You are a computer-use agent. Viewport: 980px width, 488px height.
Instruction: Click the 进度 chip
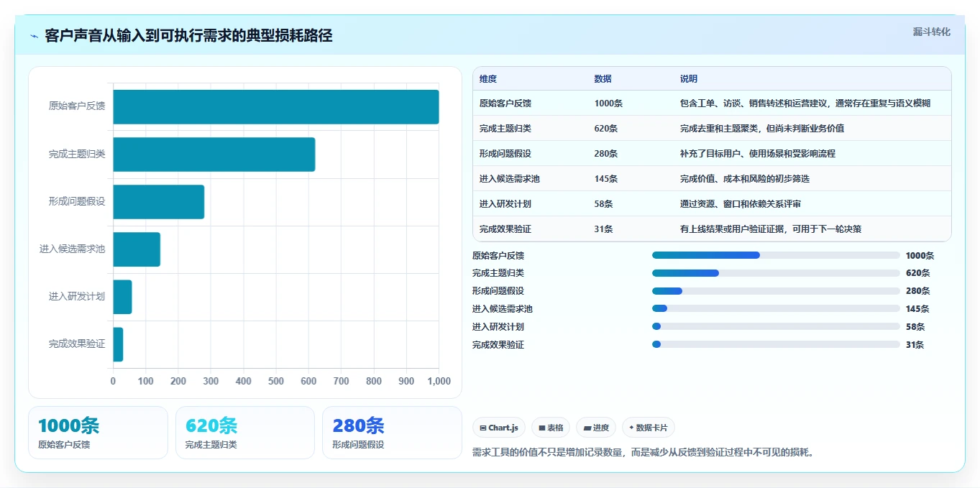click(596, 428)
